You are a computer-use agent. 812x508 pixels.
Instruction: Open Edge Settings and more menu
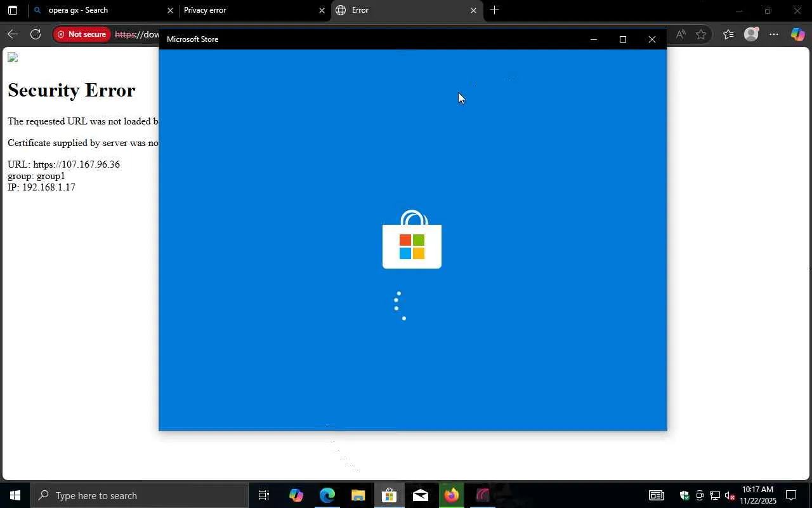point(774,34)
